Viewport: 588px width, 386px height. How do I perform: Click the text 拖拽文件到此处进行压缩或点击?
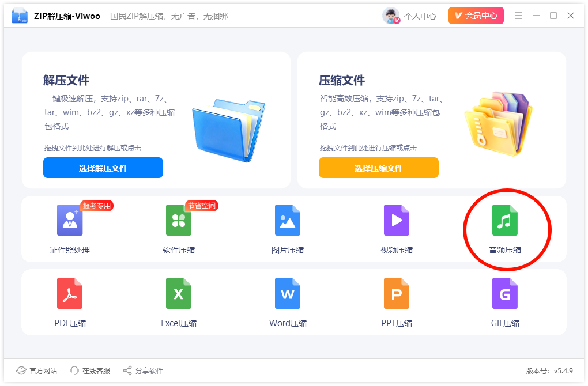[368, 147]
